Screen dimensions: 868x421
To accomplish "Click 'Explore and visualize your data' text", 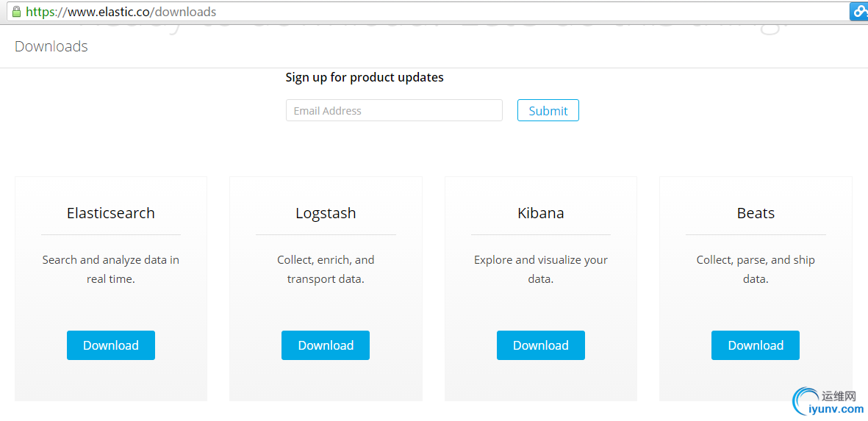I will coord(541,270).
